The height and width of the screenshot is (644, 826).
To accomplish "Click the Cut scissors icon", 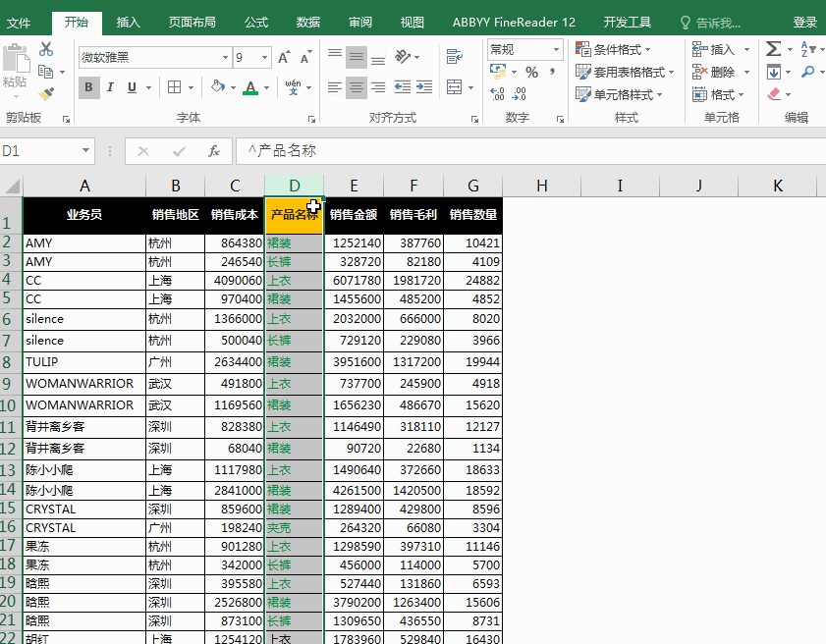I will (46, 49).
